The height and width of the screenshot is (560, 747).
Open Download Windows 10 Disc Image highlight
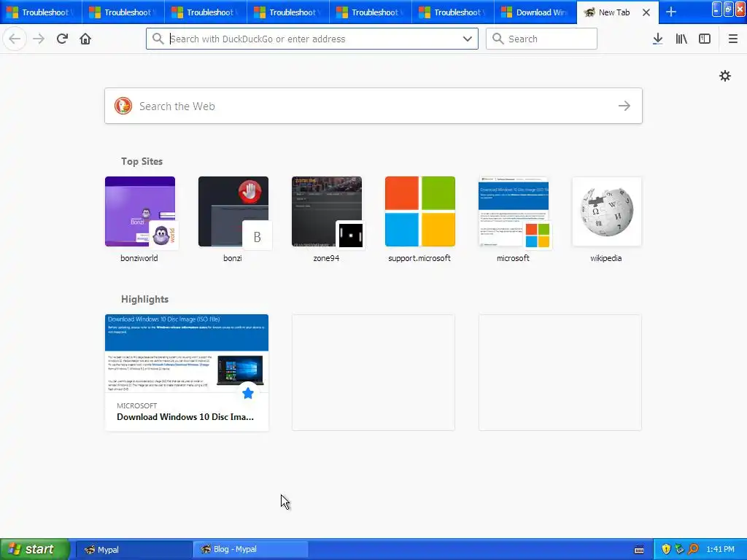pos(186,373)
